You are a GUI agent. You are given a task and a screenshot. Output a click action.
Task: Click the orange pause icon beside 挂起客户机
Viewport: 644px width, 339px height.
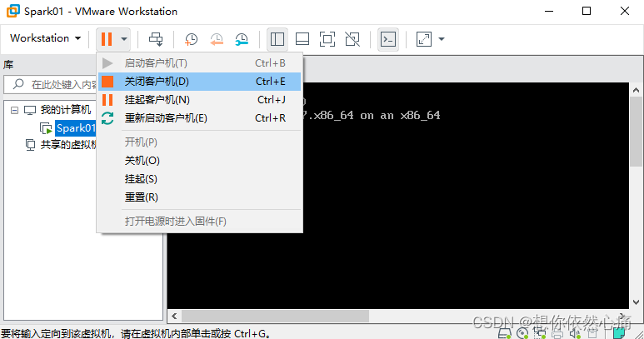[x=107, y=100]
